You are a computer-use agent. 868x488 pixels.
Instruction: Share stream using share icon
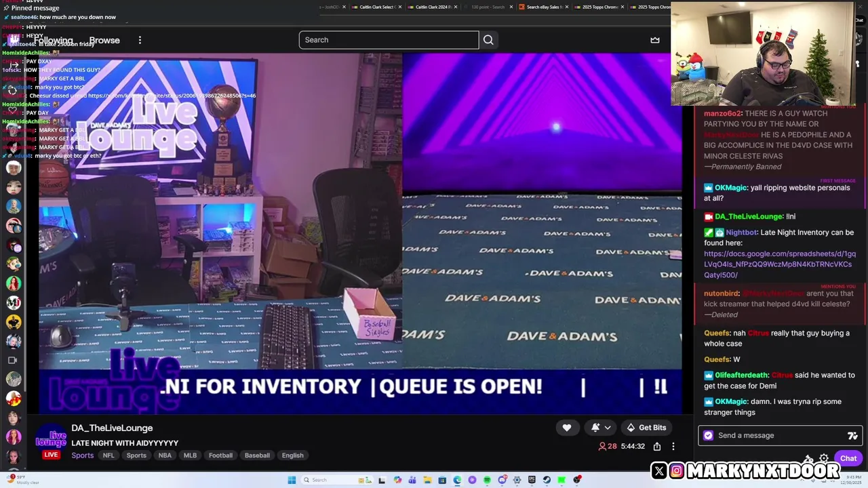(657, 446)
